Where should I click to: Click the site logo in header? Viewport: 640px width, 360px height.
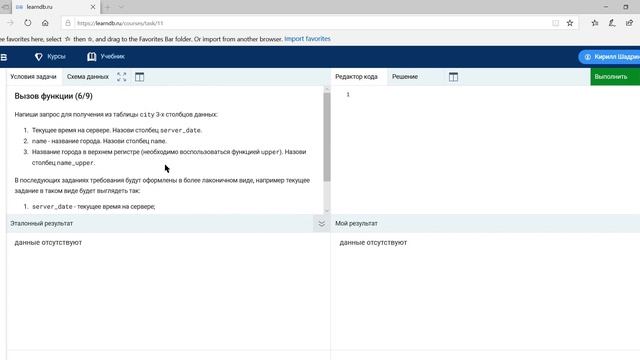click(x=4, y=57)
